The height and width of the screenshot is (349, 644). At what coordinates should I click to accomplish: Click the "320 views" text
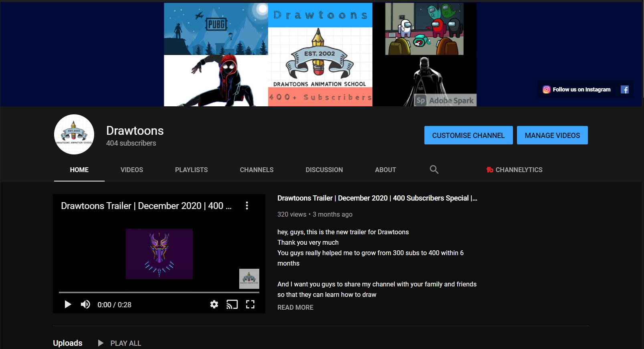click(292, 214)
